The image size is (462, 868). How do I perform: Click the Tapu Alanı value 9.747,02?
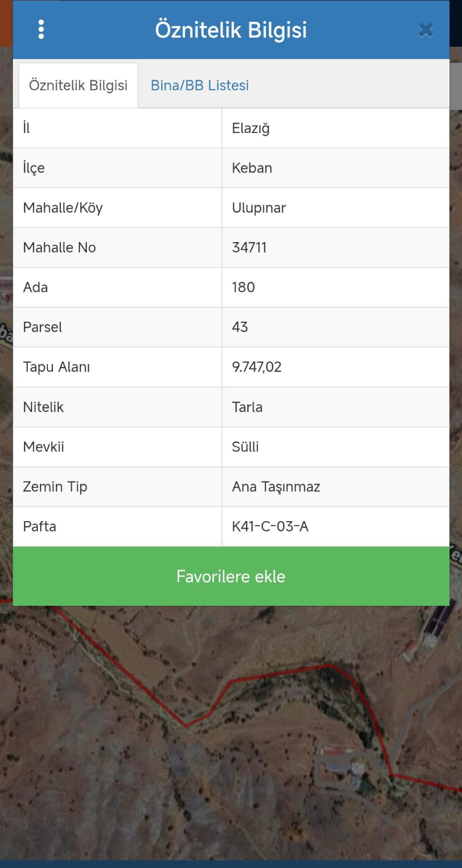coord(257,367)
